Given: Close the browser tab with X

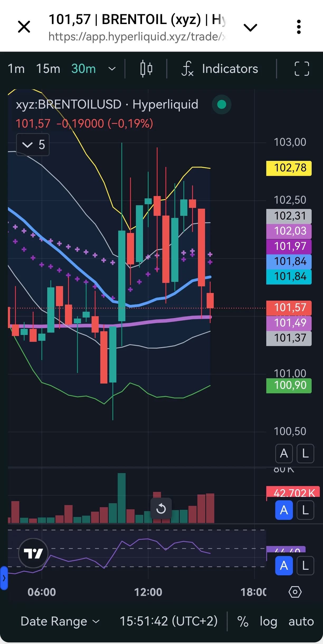Looking at the screenshot, I should [x=24, y=27].
